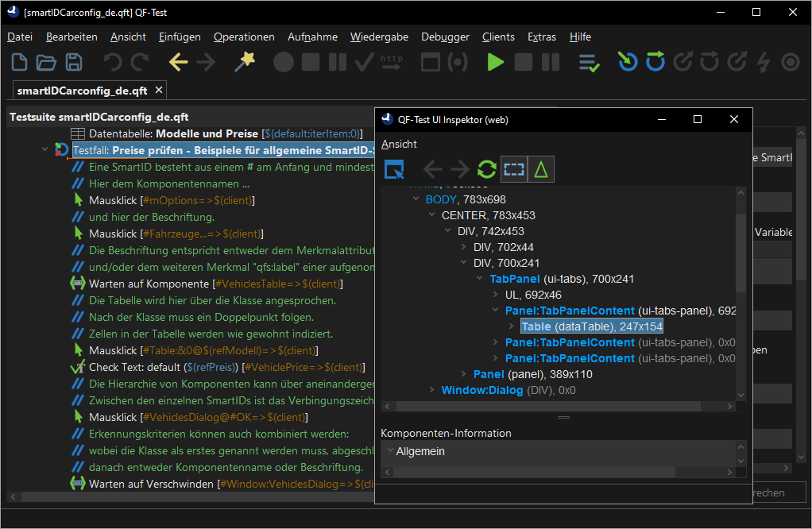Open the Bearbeiten menu
The width and height of the screenshot is (812, 529).
point(72,37)
